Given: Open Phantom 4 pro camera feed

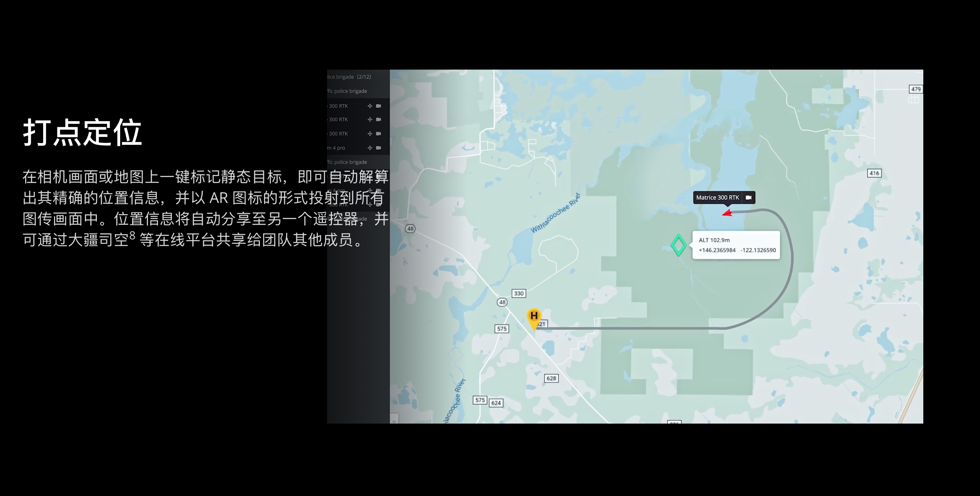Looking at the screenshot, I should 378,148.
